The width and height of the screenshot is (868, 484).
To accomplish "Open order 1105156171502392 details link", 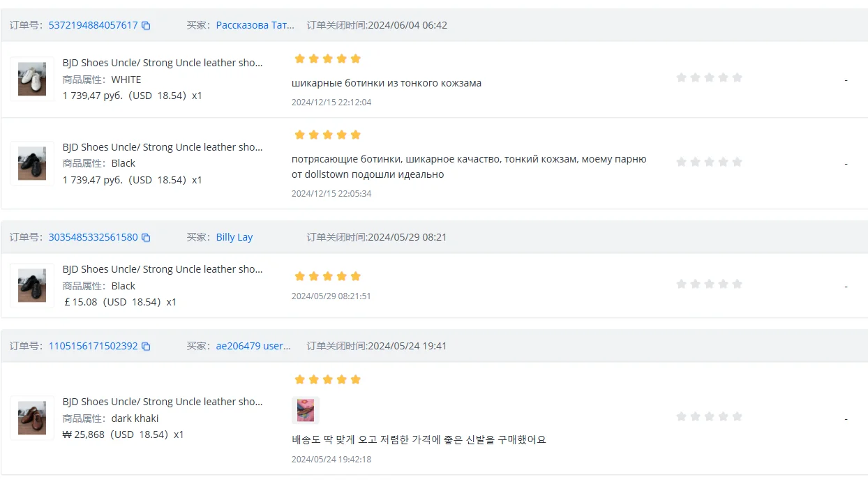I will (93, 346).
